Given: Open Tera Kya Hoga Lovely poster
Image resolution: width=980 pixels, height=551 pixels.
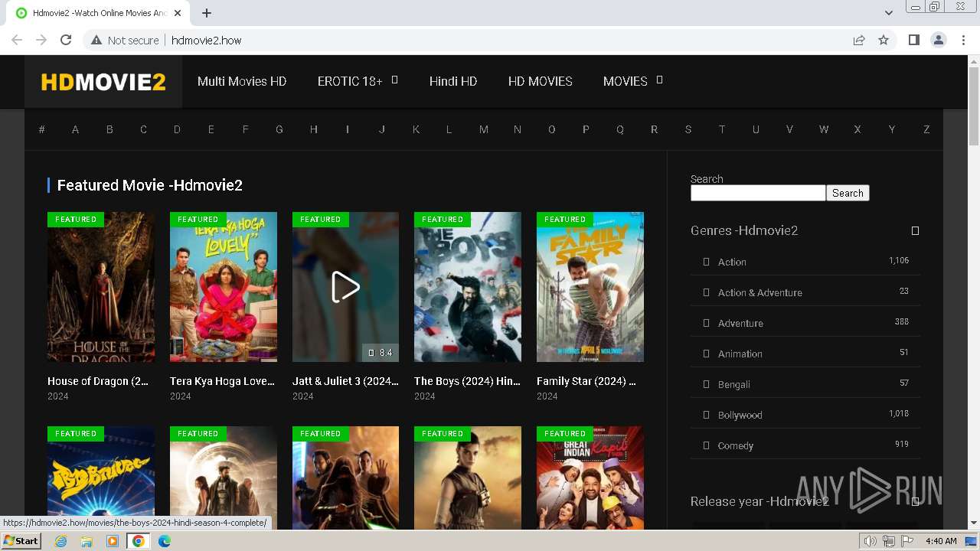Looking at the screenshot, I should tap(224, 287).
